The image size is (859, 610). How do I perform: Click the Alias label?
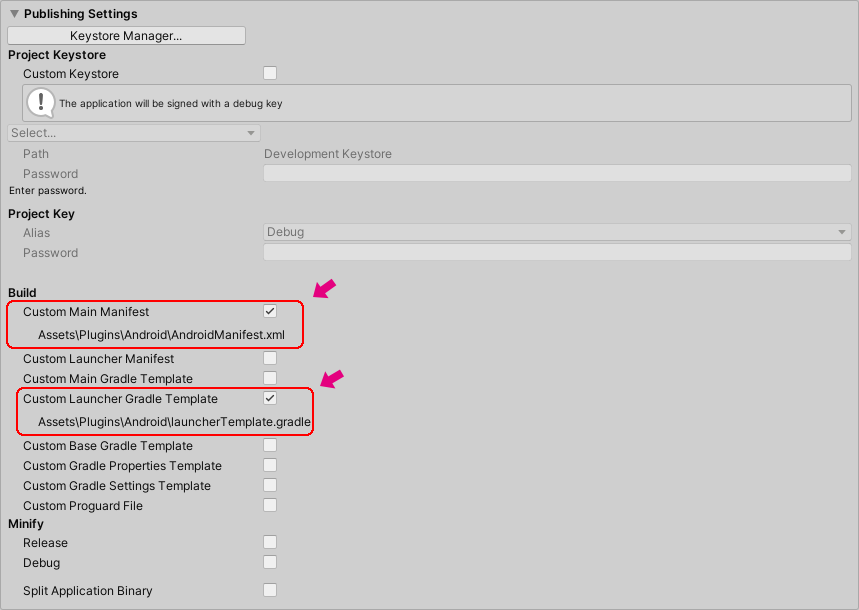click(x=36, y=233)
